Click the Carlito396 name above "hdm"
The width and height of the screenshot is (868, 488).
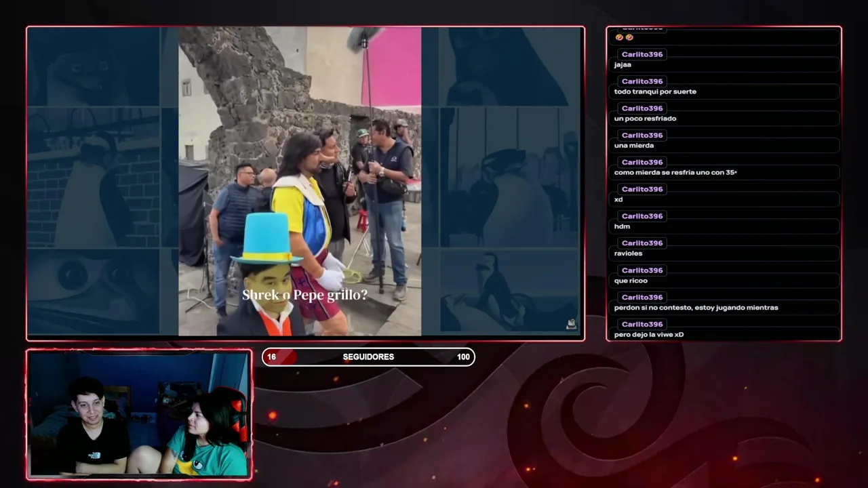[x=642, y=216]
